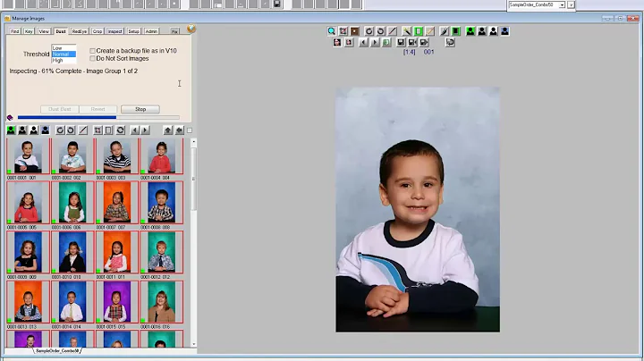Open the RedEye tab
Viewport: 644px width, 361px height.
coord(80,31)
